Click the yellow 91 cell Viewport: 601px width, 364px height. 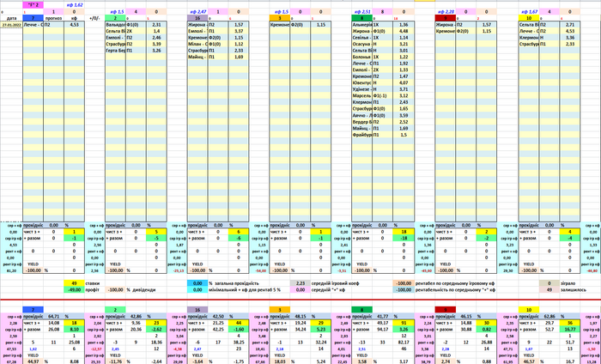click(404, 323)
